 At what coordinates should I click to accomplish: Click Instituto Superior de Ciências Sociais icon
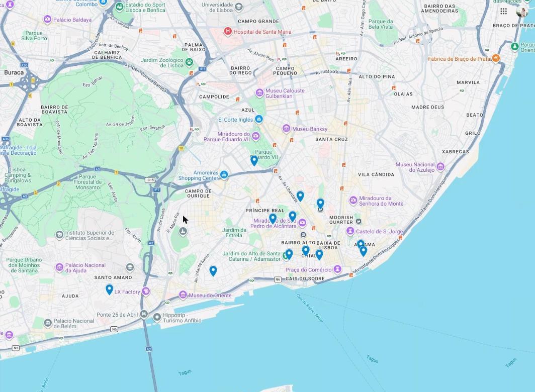(x=60, y=235)
